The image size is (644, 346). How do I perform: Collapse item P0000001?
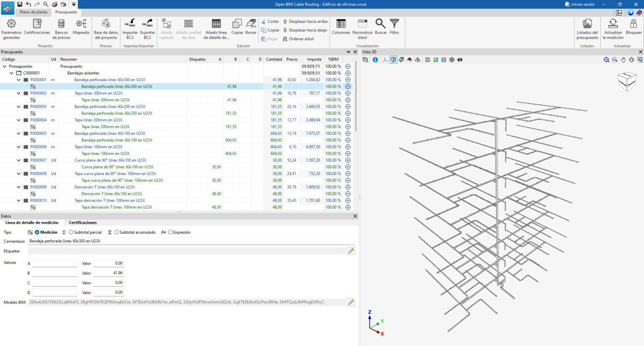[18, 80]
